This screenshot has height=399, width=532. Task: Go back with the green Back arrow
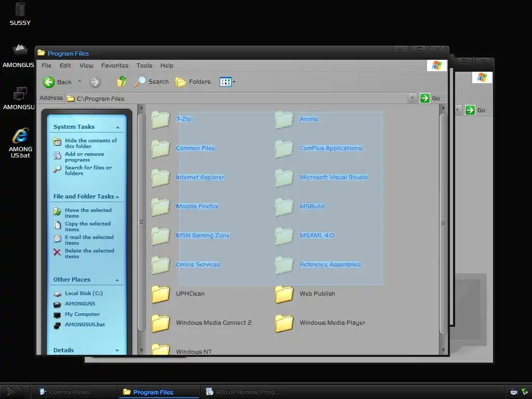click(x=49, y=82)
